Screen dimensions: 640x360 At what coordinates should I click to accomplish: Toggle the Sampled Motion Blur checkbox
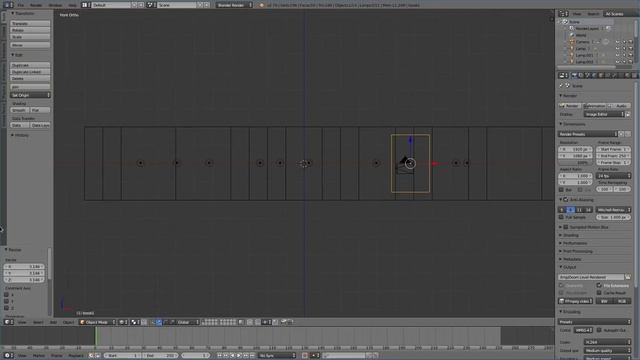pos(566,227)
